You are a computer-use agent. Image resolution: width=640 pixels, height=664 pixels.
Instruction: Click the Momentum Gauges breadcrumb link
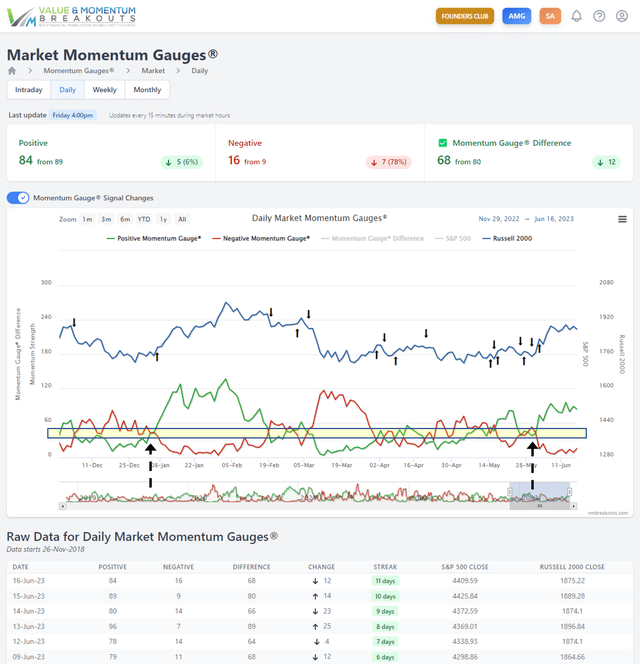coord(79,71)
